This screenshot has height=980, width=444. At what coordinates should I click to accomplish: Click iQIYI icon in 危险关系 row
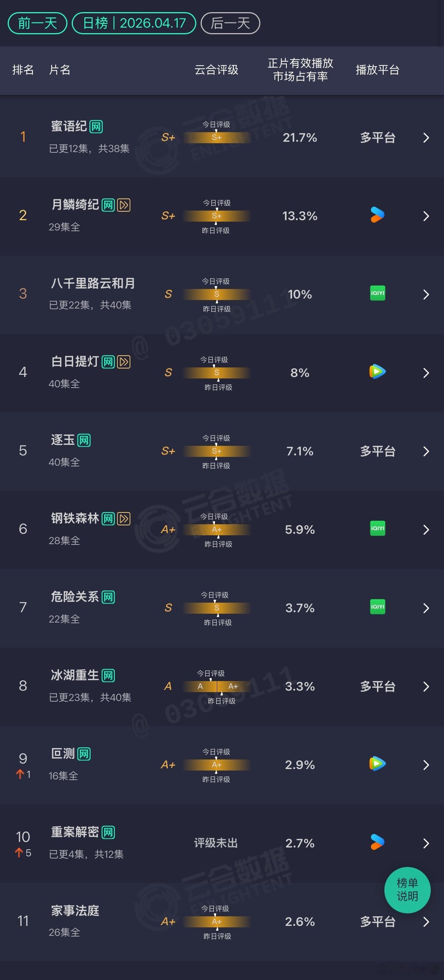pos(377,607)
